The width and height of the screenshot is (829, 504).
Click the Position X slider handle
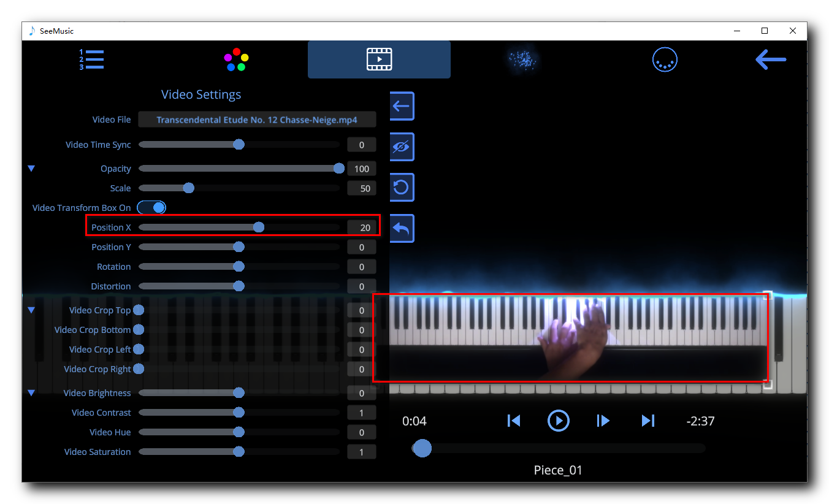[x=259, y=227]
